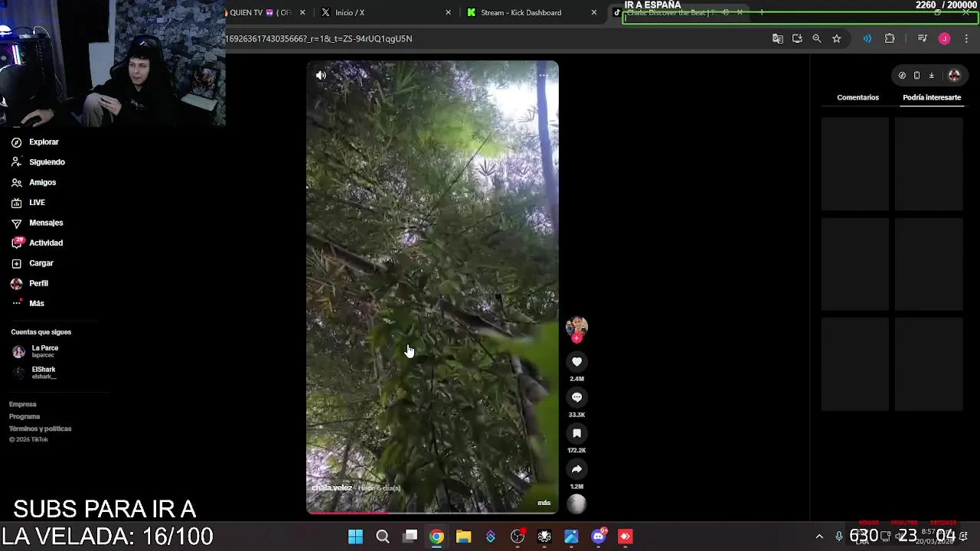Open OBS Studio from the taskbar

point(518,536)
